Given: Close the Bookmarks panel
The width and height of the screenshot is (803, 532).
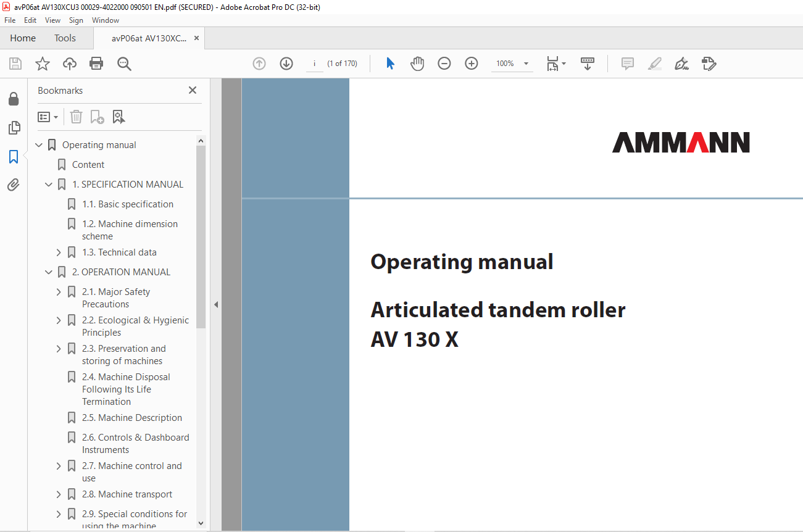Looking at the screenshot, I should [x=193, y=90].
